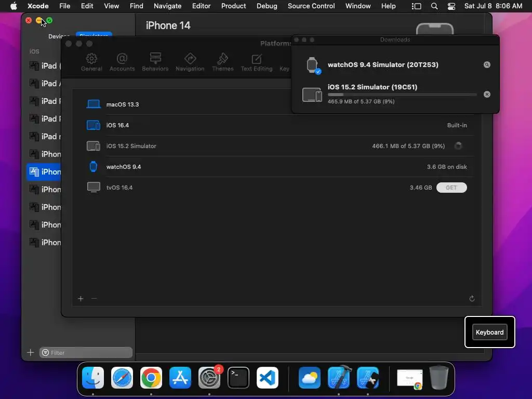This screenshot has height=399, width=532.
Task: Open the File menu
Action: [x=64, y=6]
